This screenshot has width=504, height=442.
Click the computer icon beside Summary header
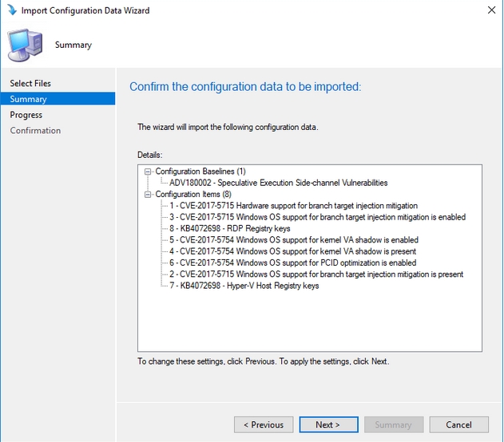click(x=26, y=45)
